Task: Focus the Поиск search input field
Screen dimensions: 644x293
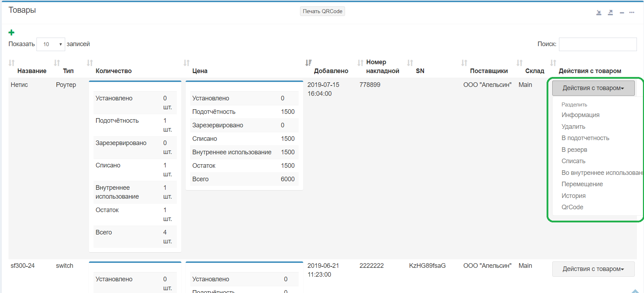Action: click(598, 44)
